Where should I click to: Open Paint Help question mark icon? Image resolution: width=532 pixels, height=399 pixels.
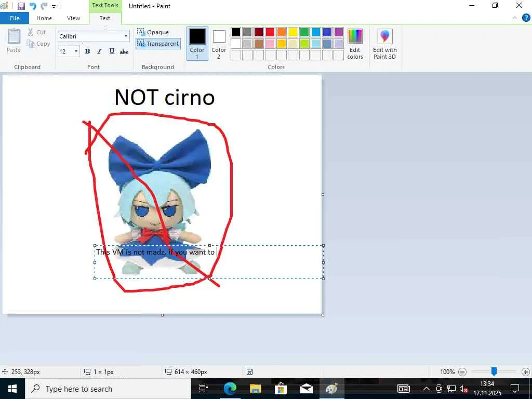pyautogui.click(x=526, y=18)
